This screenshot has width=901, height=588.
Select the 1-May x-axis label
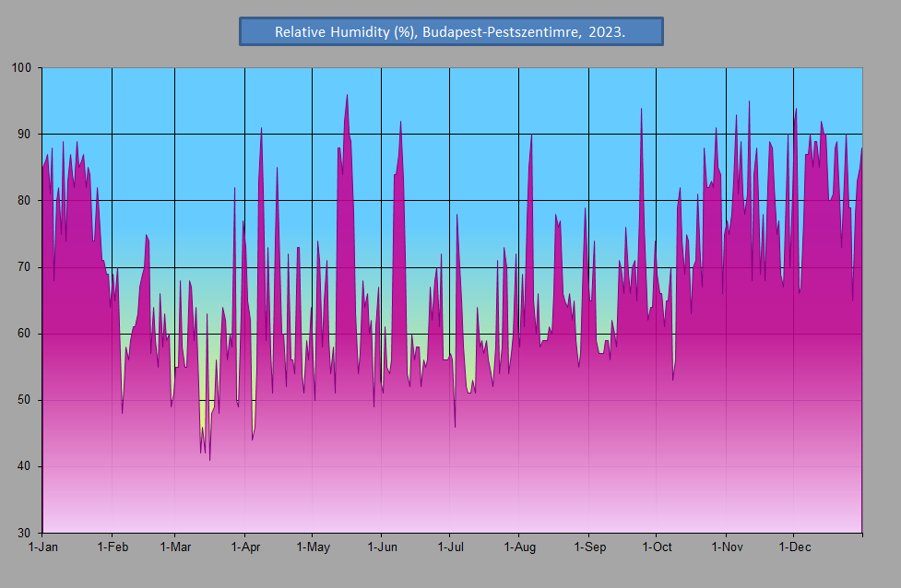pyautogui.click(x=313, y=547)
